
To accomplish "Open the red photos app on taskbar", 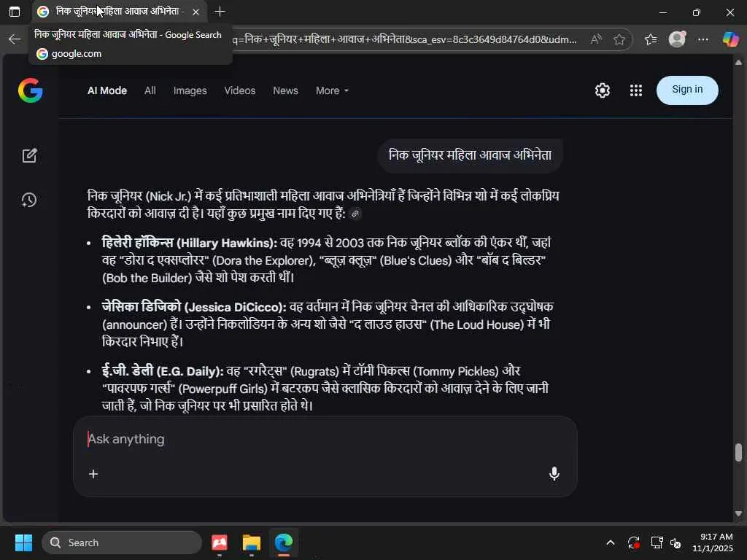I will [x=219, y=542].
